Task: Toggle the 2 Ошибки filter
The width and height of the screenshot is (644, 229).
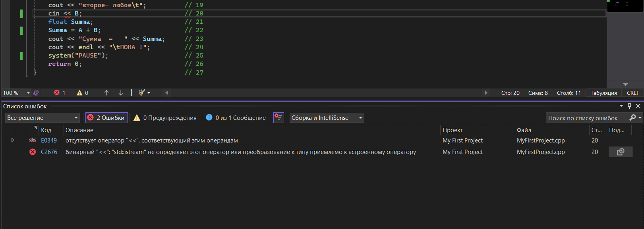Action: point(106,117)
